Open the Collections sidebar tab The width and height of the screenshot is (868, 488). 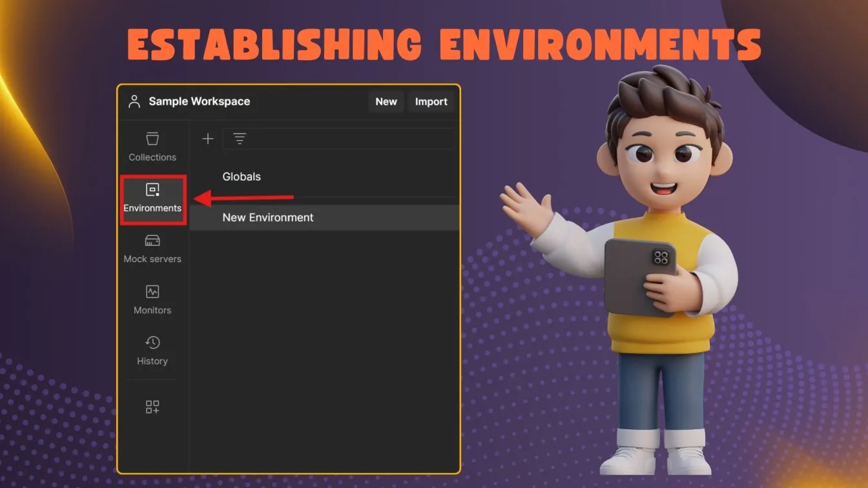(x=152, y=147)
